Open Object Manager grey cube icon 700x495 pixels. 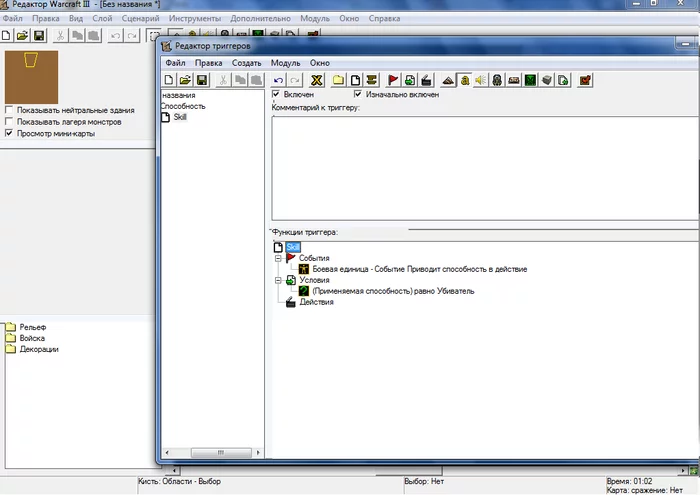pyautogui.click(x=547, y=80)
